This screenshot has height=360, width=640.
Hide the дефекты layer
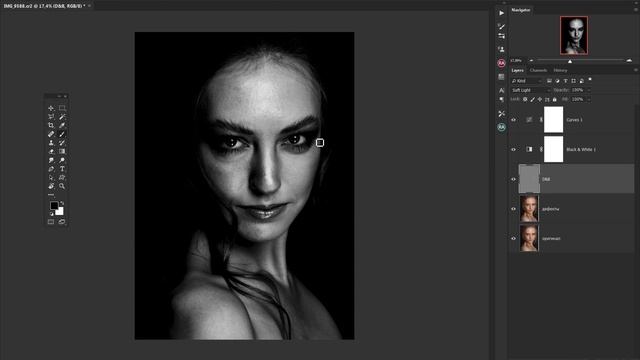coord(513,209)
